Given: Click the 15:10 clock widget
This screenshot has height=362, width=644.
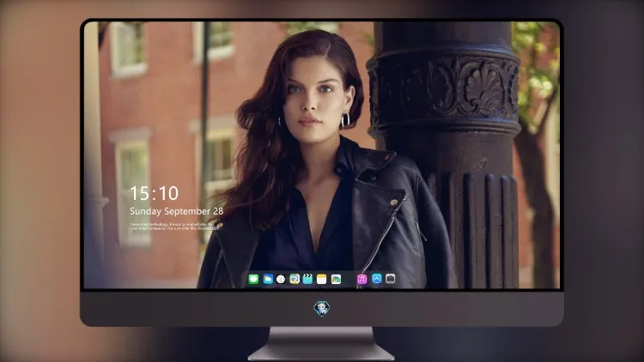Looking at the screenshot, I should coord(155,193).
